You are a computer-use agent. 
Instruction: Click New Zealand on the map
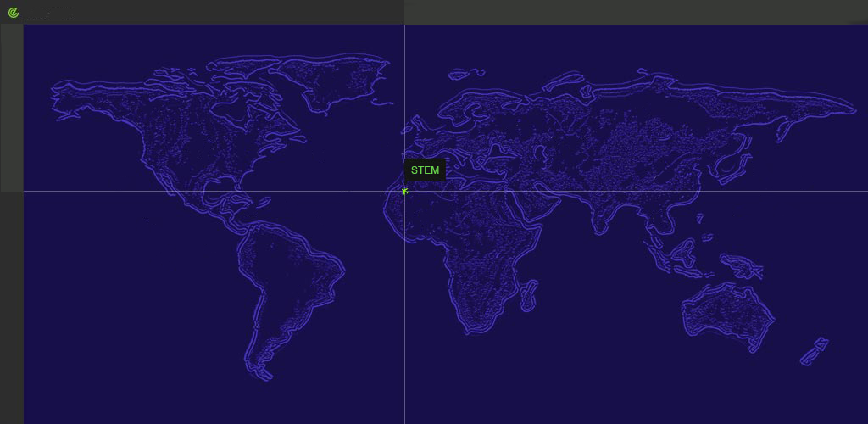[x=815, y=350]
